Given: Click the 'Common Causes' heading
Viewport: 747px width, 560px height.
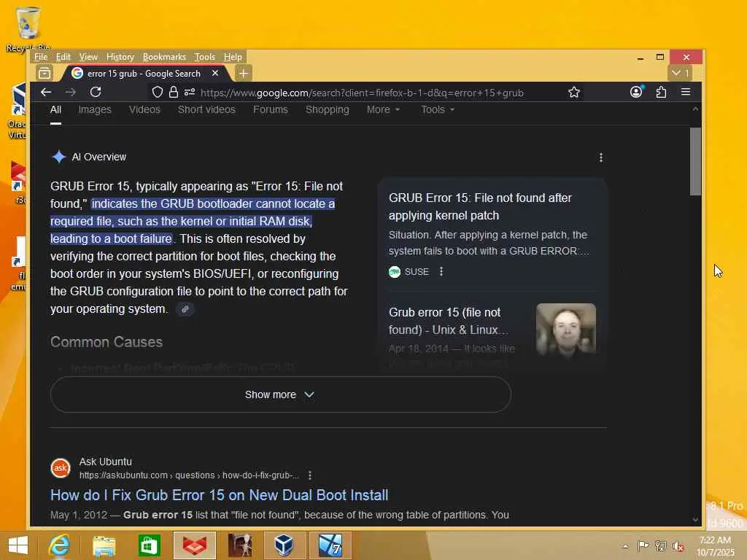Looking at the screenshot, I should pos(107,342).
